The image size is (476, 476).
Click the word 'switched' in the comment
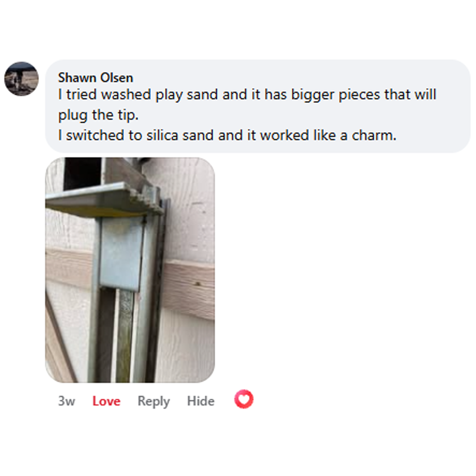[95, 135]
